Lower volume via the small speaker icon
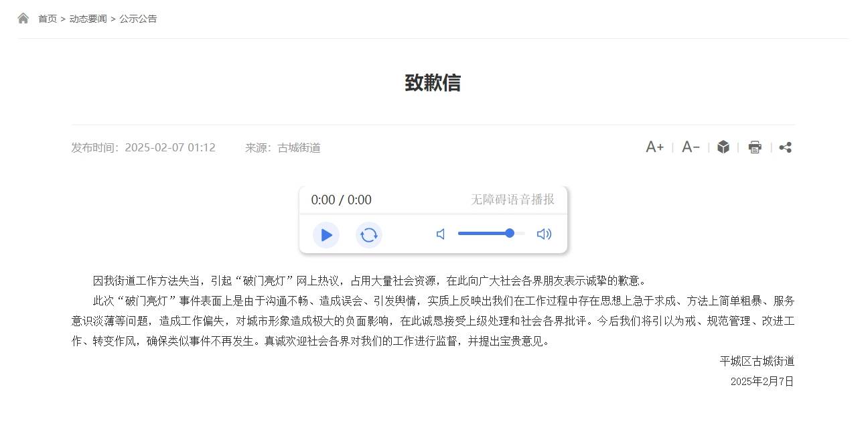 pos(440,234)
